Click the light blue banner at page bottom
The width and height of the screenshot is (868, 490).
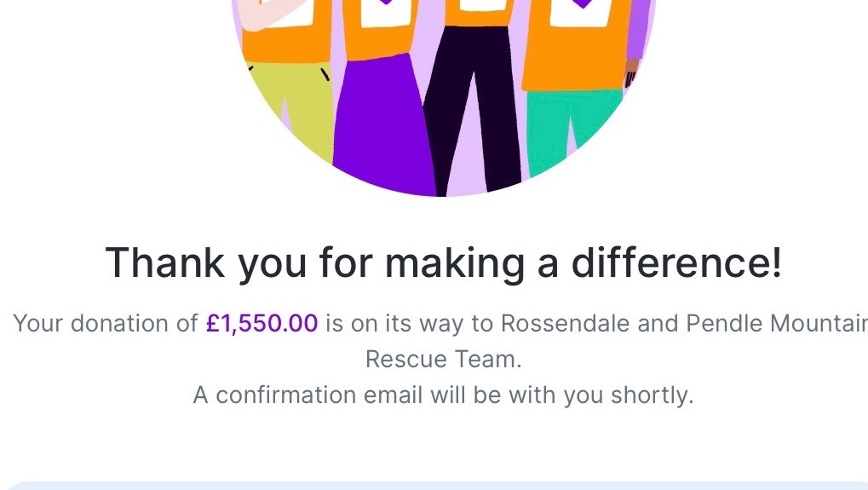pyautogui.click(x=434, y=486)
